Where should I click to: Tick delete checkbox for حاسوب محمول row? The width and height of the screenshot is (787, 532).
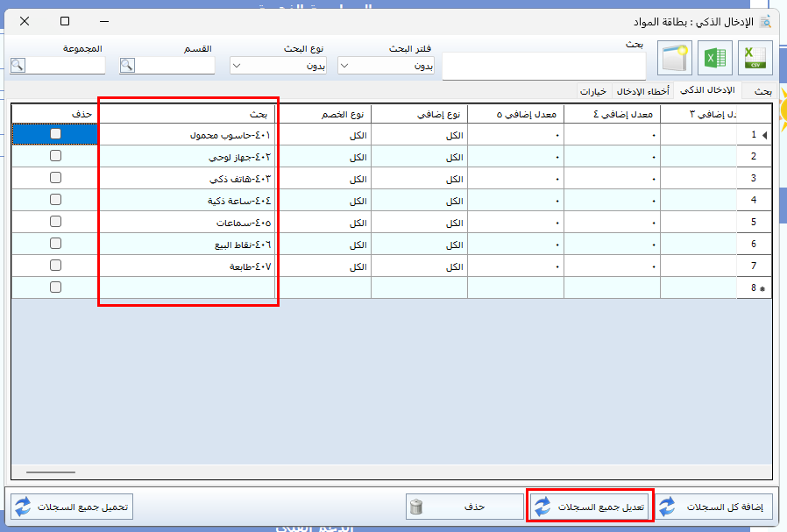click(x=55, y=134)
